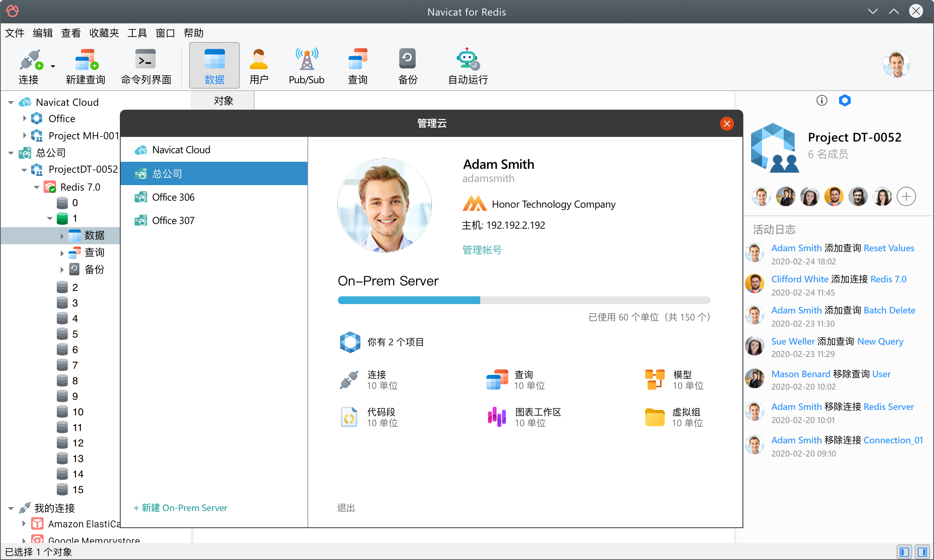Collapse the Navicat Cloud tree node
The height and width of the screenshot is (560, 934).
11,103
